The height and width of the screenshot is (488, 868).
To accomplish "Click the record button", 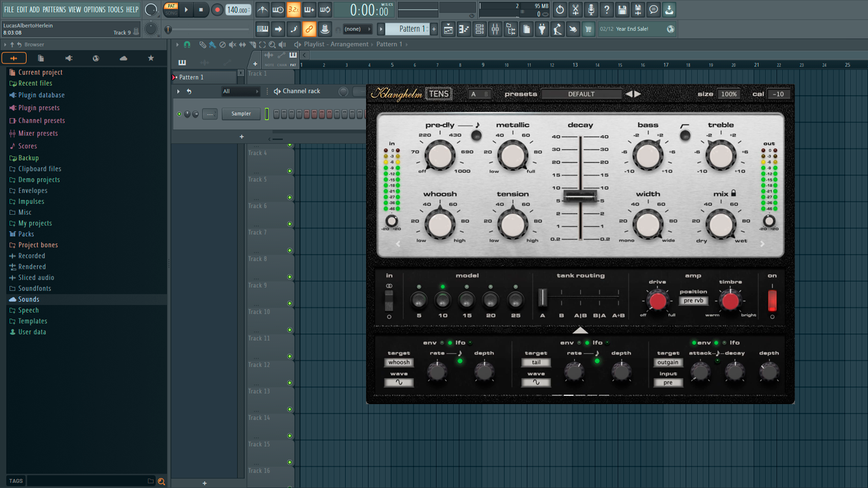I will [217, 10].
